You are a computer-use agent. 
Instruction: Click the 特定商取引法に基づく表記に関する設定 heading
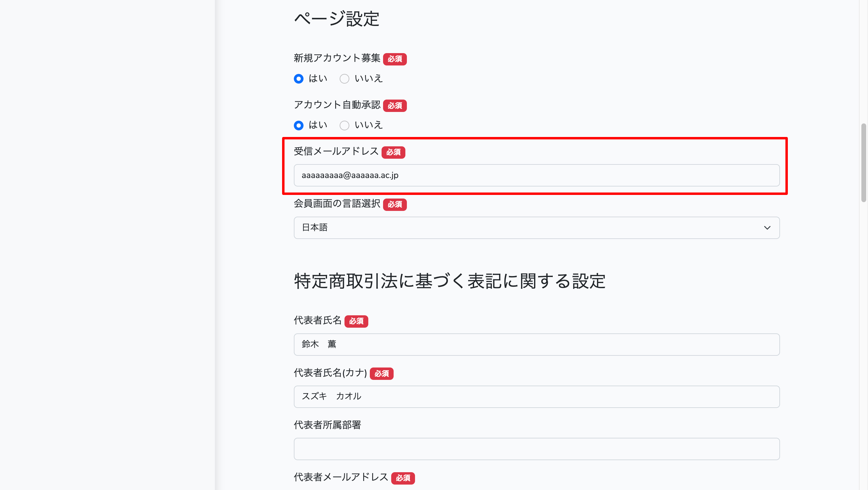coord(449,281)
